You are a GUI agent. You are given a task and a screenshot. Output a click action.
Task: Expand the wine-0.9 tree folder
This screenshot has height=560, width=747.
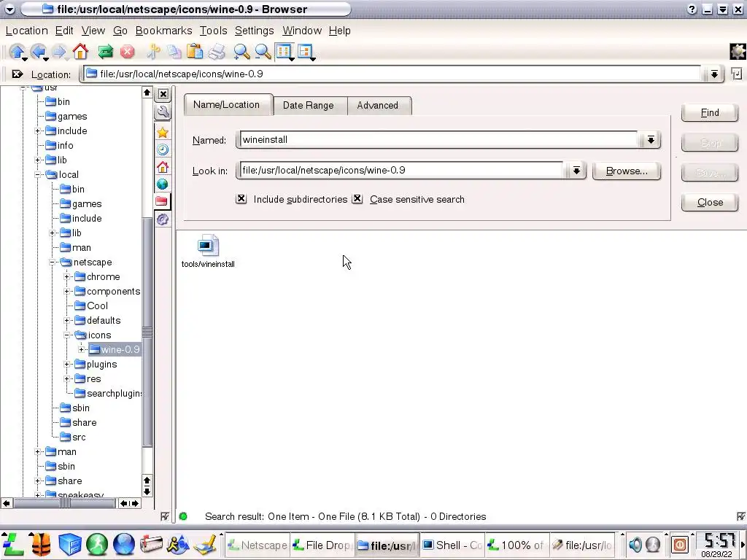[82, 349]
